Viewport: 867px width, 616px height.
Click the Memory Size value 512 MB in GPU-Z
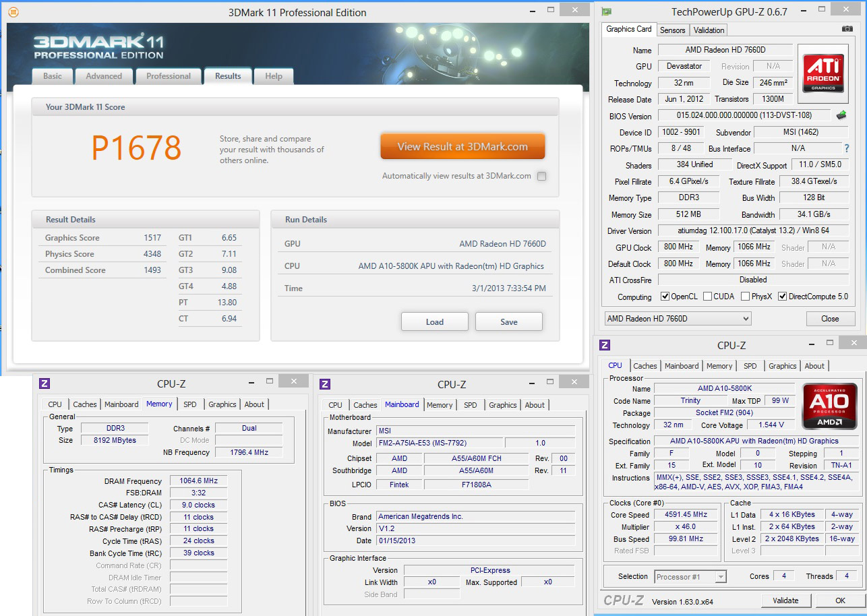(x=688, y=214)
